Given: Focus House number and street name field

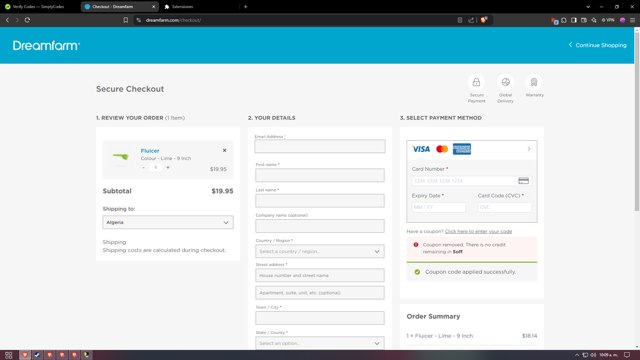Looking at the screenshot, I should [x=320, y=275].
